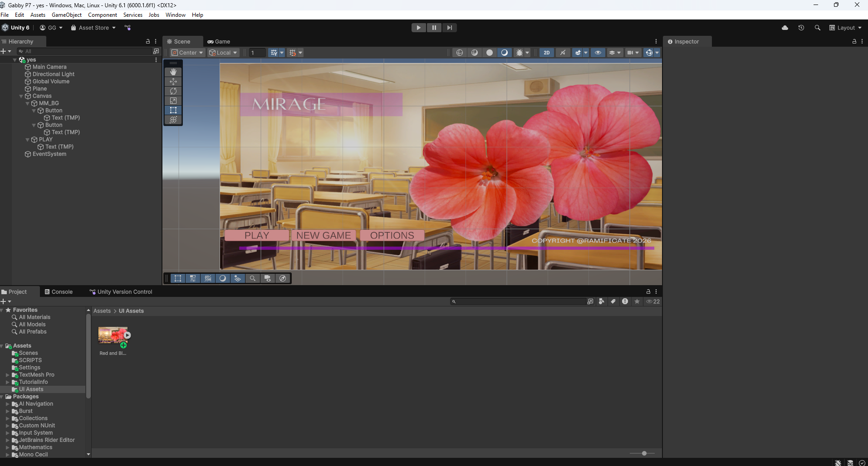Click Search by Label tag icon

click(613, 301)
